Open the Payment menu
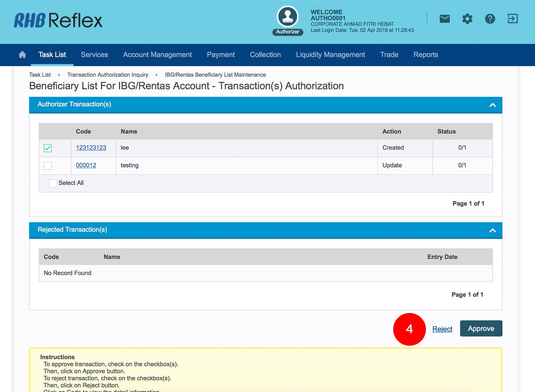This screenshot has height=392, width=535. 221,55
